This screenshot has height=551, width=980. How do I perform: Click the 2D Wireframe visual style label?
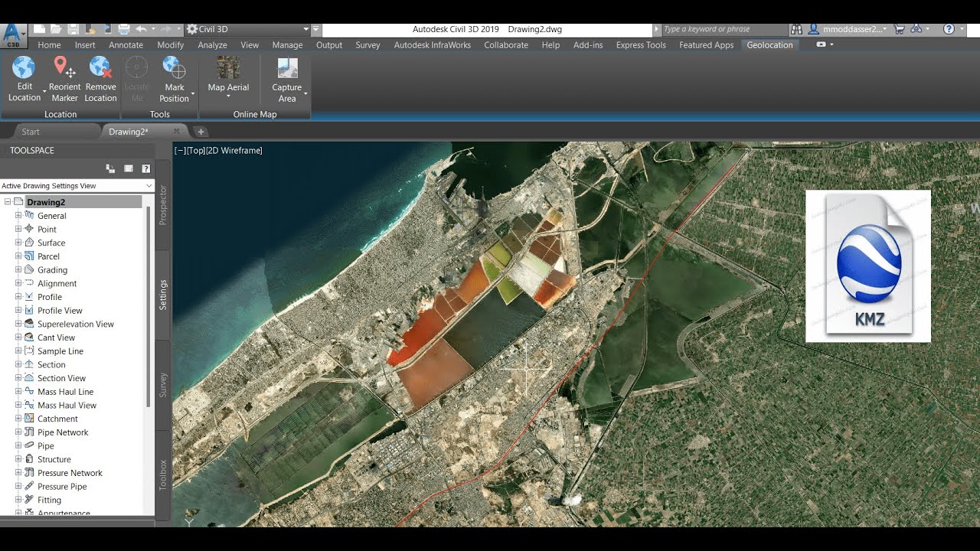pyautogui.click(x=234, y=151)
